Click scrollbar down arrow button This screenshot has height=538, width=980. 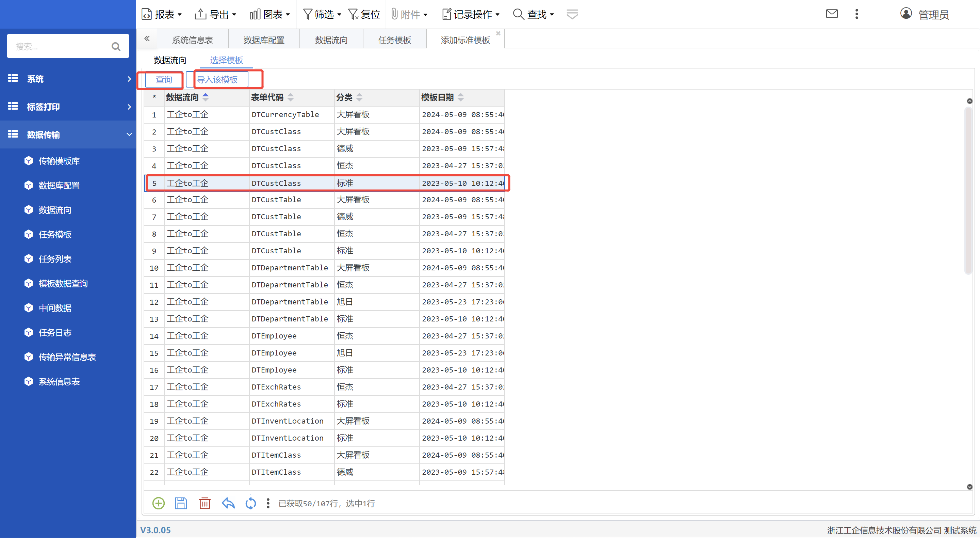coord(969,487)
